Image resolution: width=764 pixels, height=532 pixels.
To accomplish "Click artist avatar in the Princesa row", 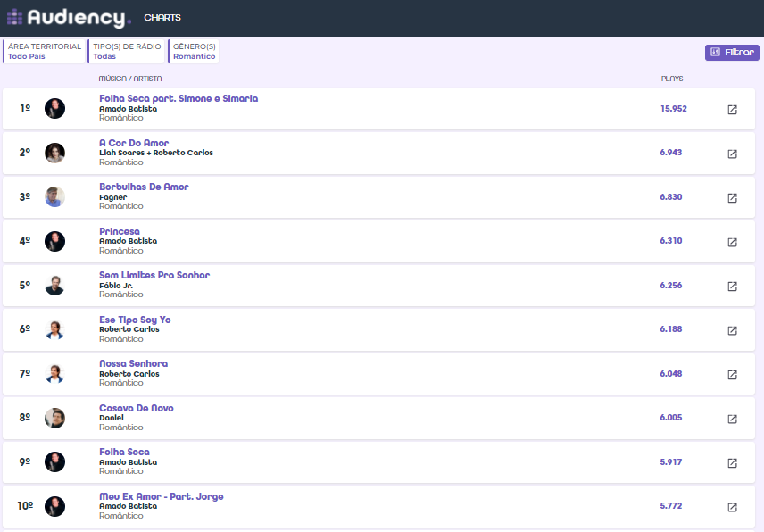I will 54,241.
